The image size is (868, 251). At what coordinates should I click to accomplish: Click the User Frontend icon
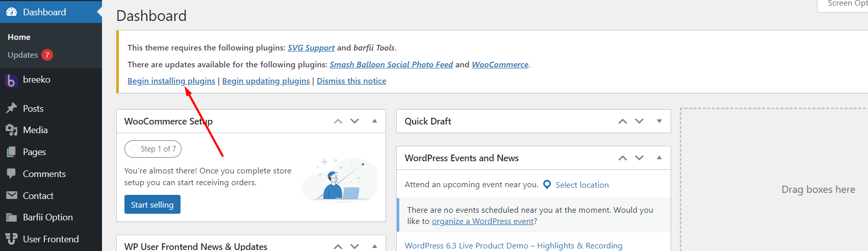pos(11,239)
